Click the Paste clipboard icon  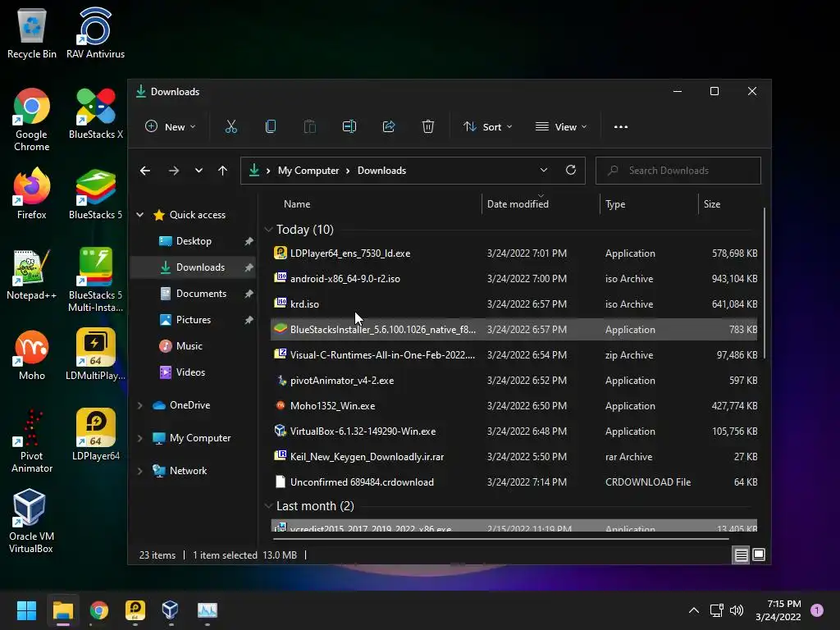click(x=309, y=127)
